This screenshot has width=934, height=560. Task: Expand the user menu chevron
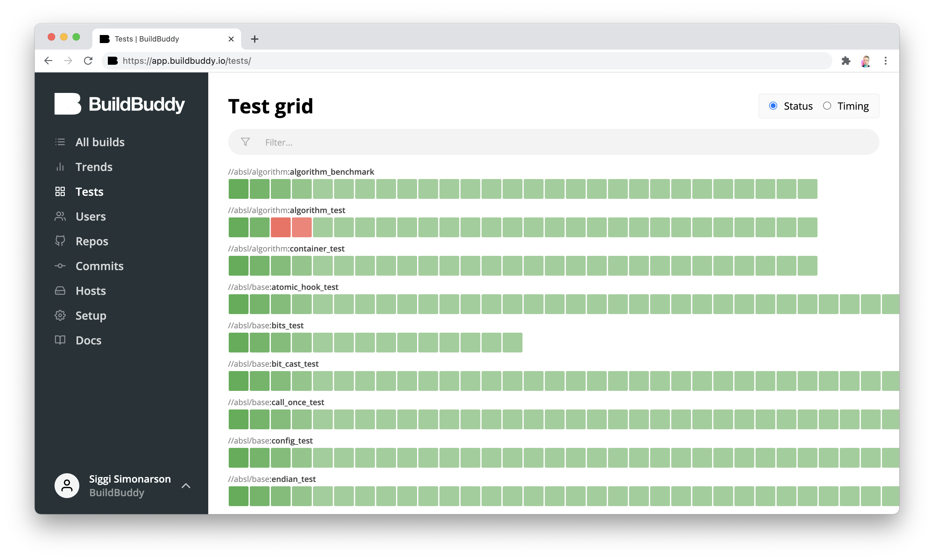[x=186, y=486]
